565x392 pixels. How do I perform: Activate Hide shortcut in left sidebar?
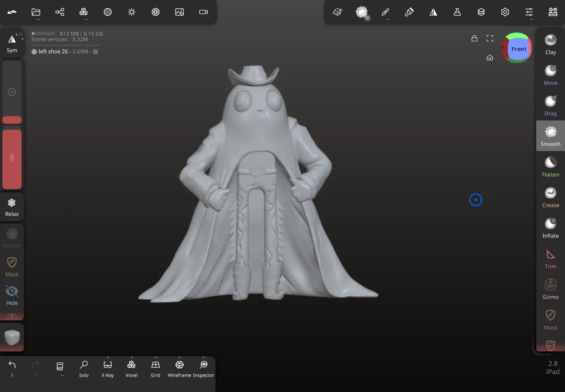pyautogui.click(x=12, y=296)
